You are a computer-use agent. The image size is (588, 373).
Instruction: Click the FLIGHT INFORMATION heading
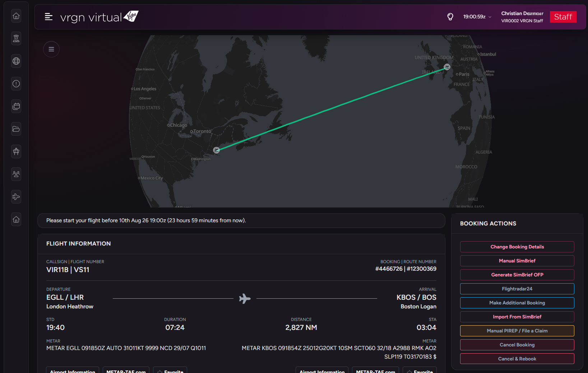[79, 243]
